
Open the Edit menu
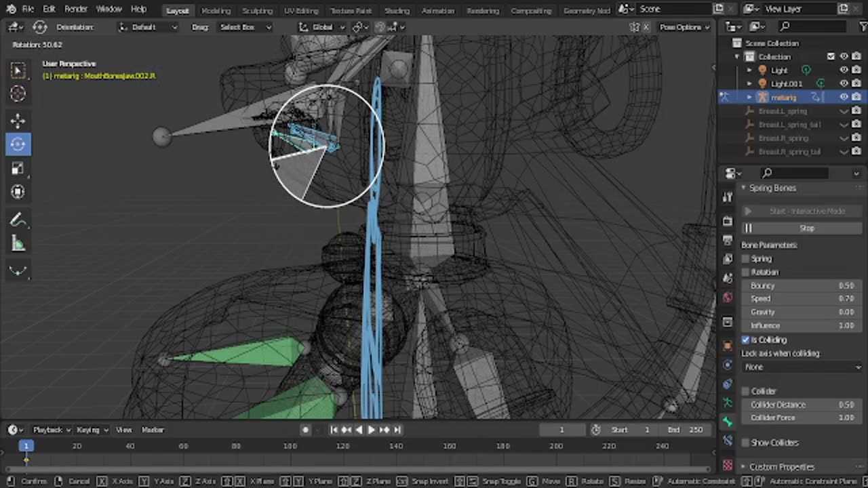[49, 9]
